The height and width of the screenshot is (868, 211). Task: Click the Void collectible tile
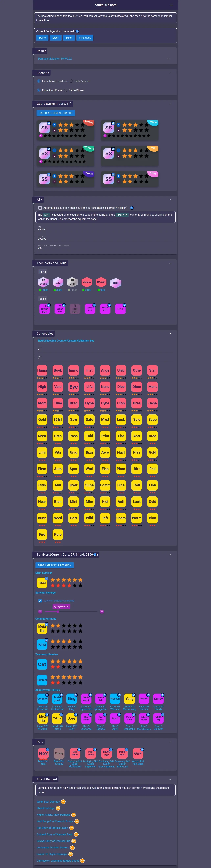58,387
